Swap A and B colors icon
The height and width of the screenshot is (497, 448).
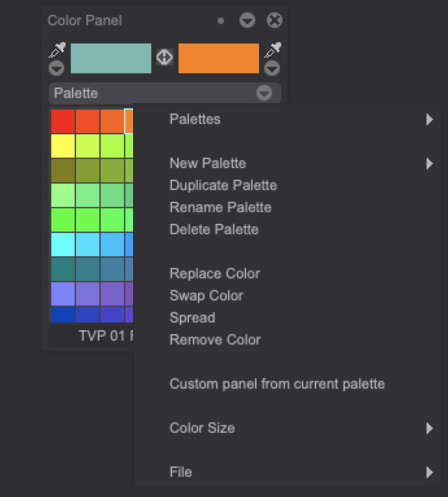165,57
